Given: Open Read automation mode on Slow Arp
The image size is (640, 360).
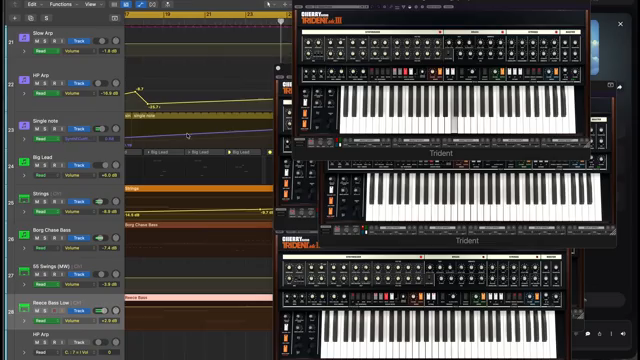Looking at the screenshot, I should click(x=47, y=51).
